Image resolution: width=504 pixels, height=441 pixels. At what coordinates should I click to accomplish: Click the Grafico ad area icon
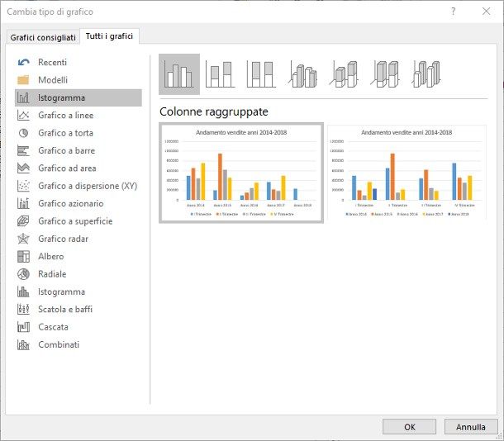pos(23,168)
